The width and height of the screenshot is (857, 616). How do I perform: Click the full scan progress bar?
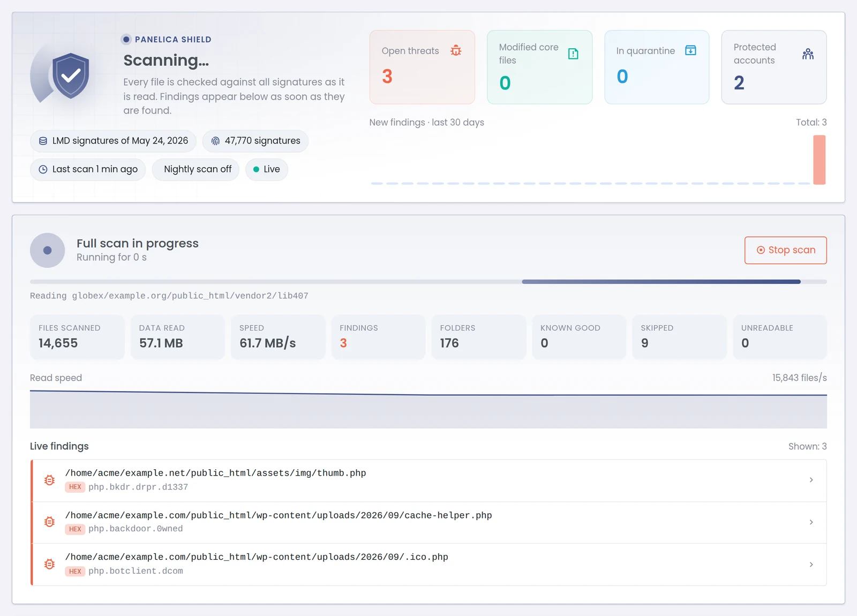point(428,282)
